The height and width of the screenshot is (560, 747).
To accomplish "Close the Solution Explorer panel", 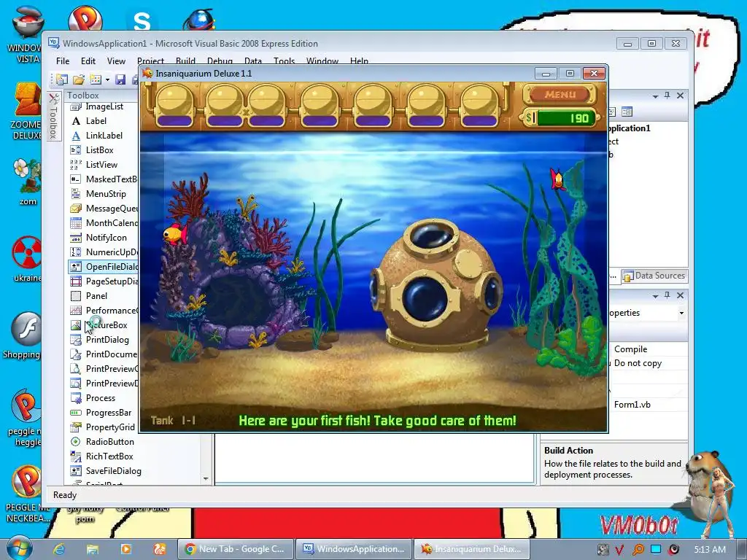I will pos(681,96).
